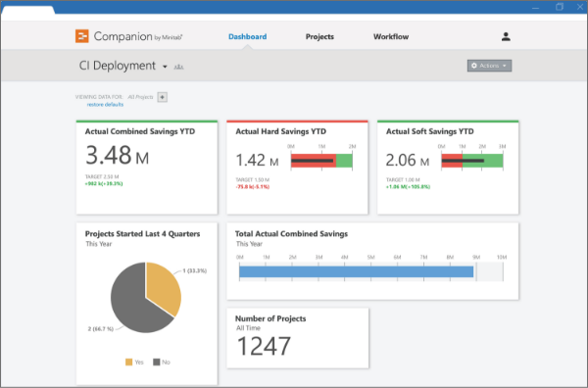The image size is (588, 388).
Task: Open the Number of Projects 1247 card
Action: pyautogui.click(x=298, y=338)
